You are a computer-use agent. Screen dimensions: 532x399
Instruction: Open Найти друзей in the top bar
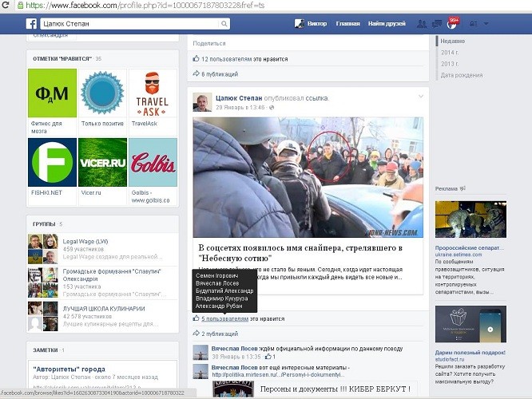tap(387, 24)
